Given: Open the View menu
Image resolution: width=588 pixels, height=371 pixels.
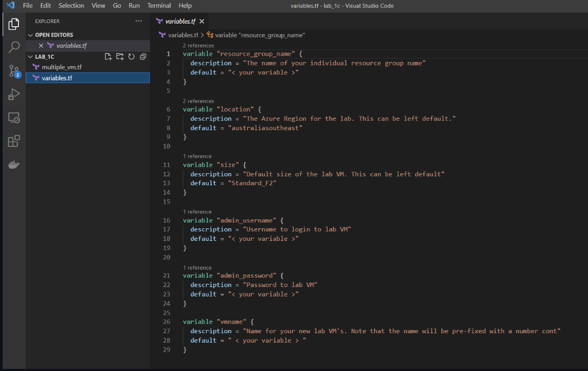Looking at the screenshot, I should coord(98,6).
